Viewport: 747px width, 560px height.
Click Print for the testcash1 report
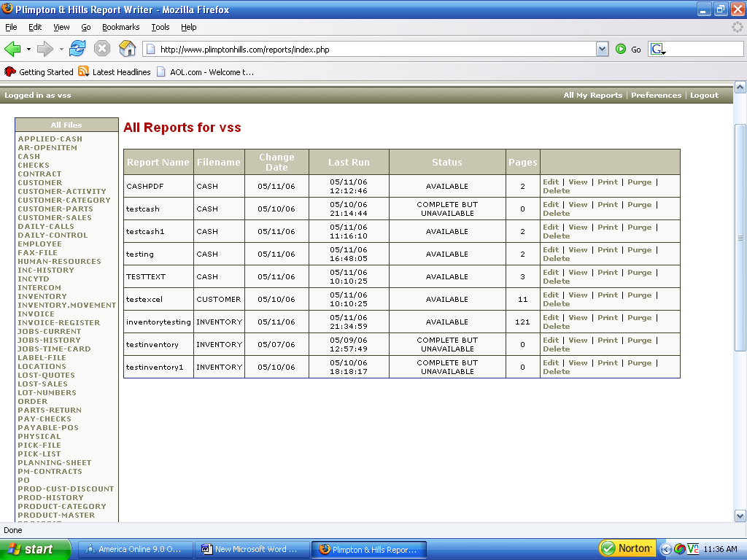[x=608, y=227]
